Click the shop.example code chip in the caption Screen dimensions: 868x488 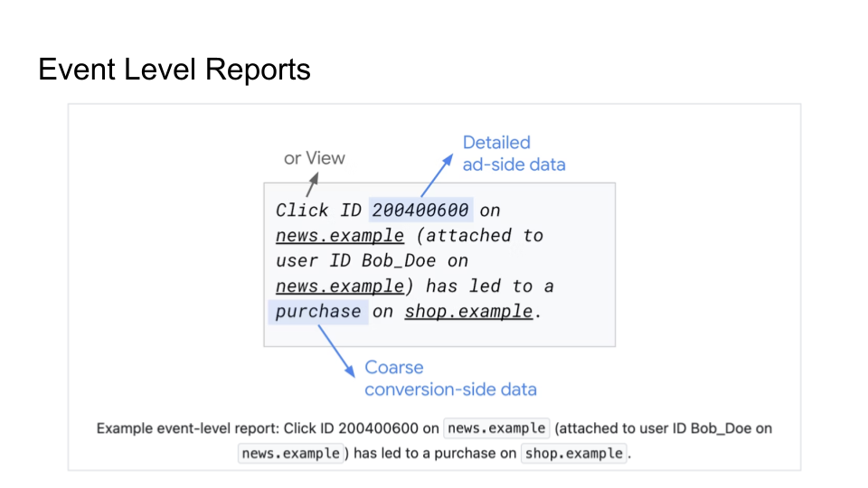pos(574,454)
